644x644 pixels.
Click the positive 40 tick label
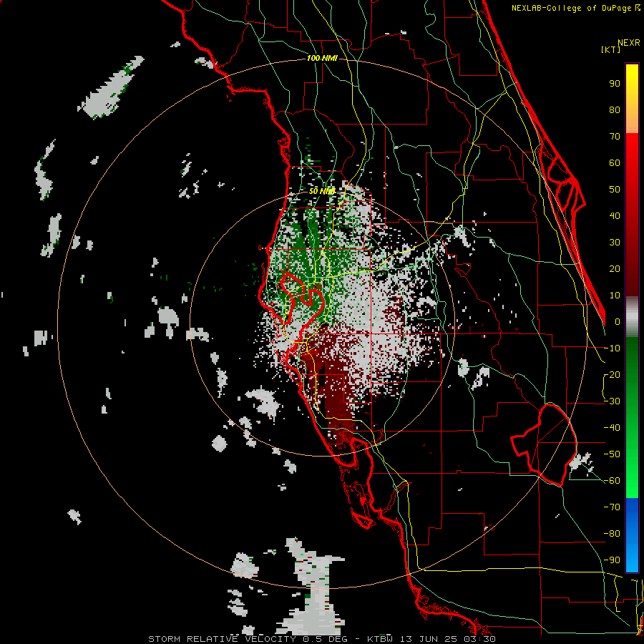click(x=615, y=216)
